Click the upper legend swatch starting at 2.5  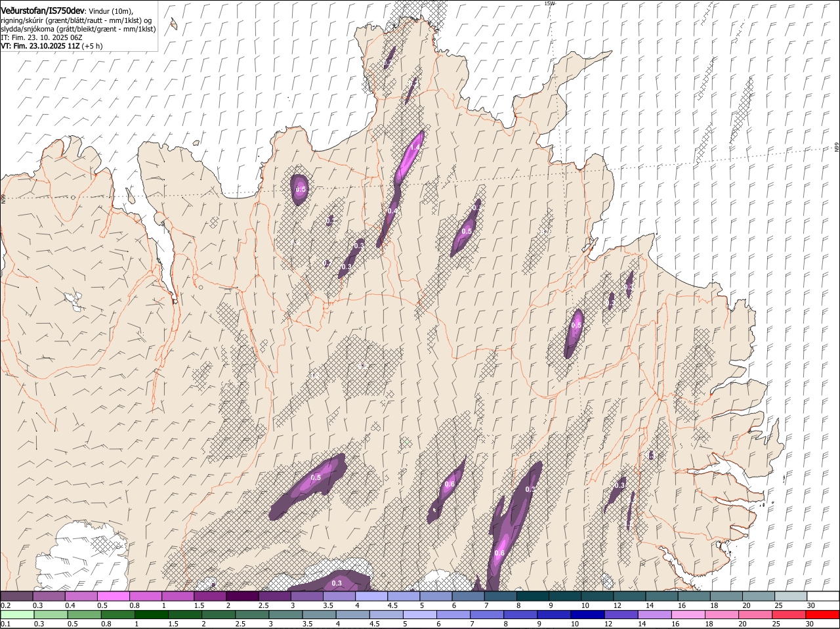pyautogui.click(x=274, y=596)
